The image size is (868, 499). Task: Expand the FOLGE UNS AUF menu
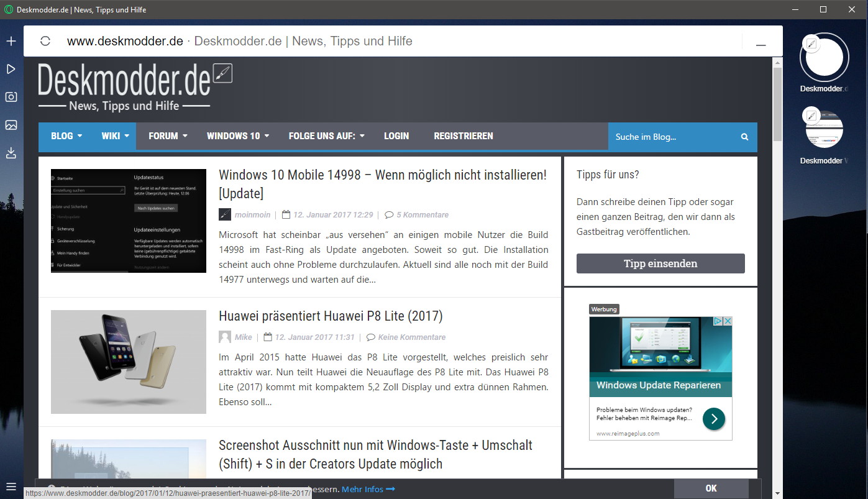tap(326, 136)
